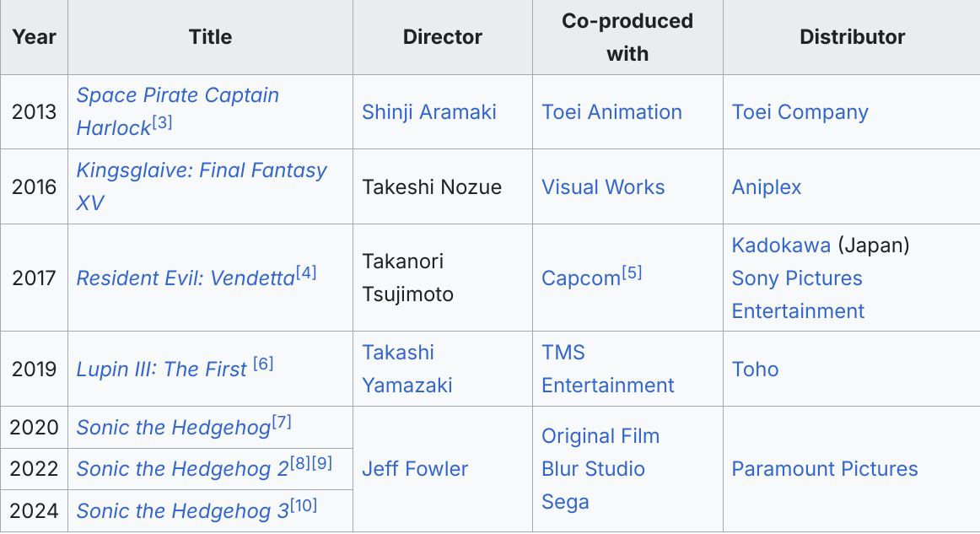
Task: Click the Visual Works link
Action: 603,187
